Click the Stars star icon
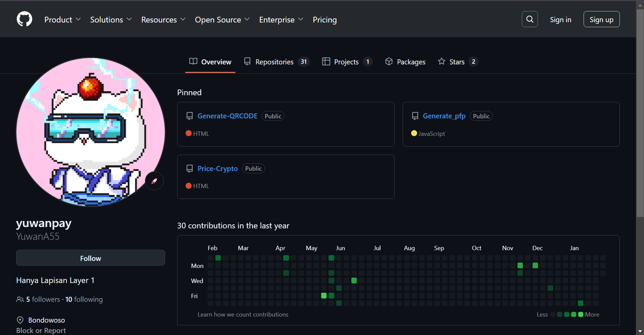The height and width of the screenshot is (335, 644). 442,61
